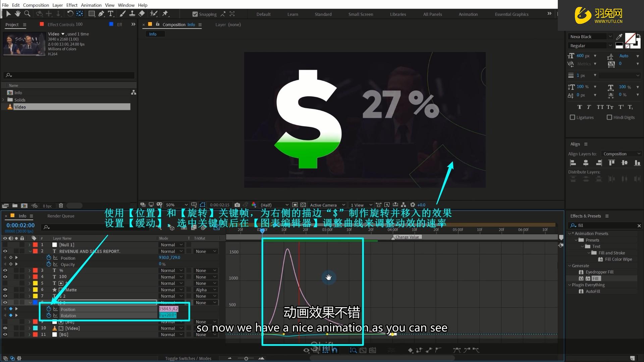Select the Rotation tool

point(70,14)
